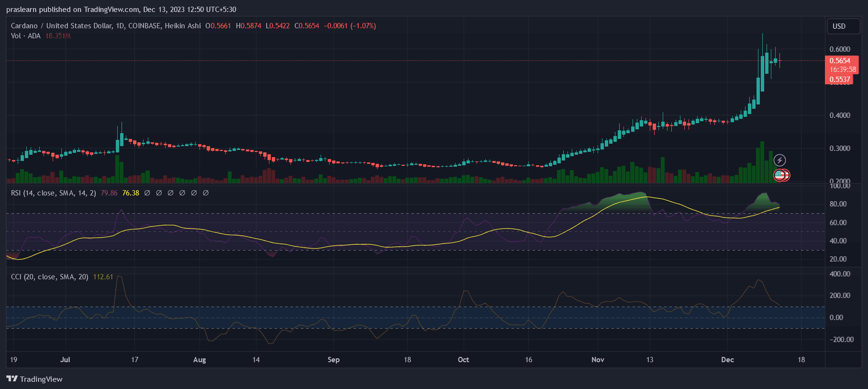
Task: Click the TradingView logo at bottom left
Action: point(34,379)
